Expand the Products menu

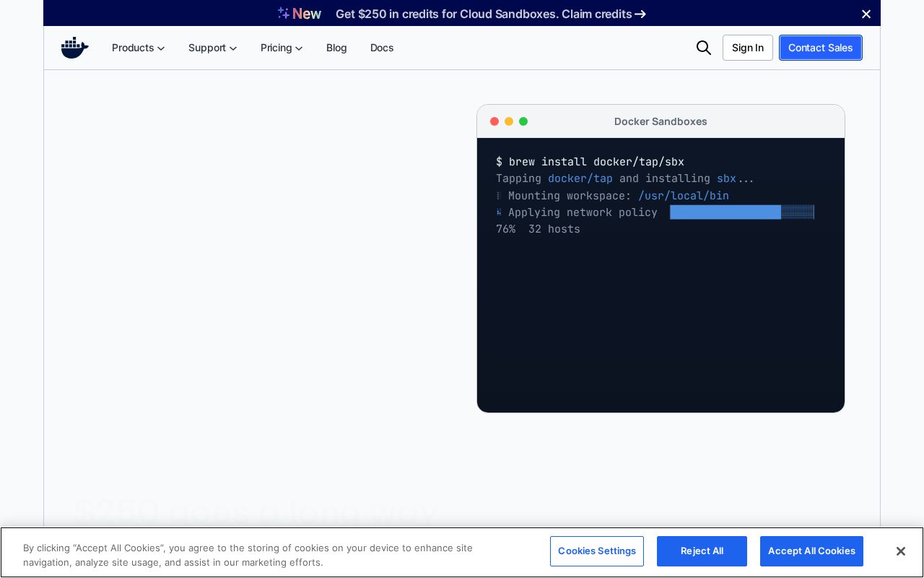139,48
